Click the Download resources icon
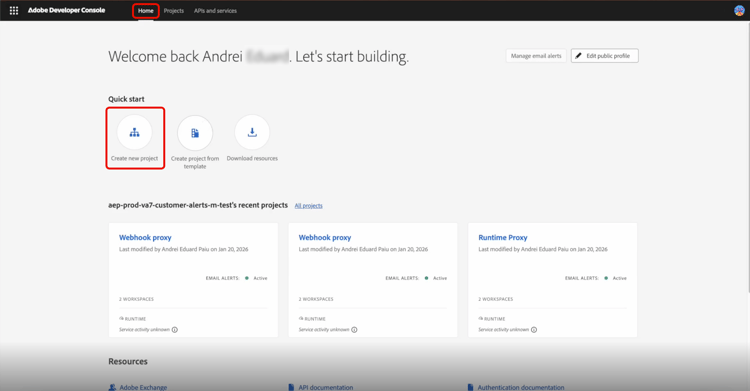 point(252,133)
